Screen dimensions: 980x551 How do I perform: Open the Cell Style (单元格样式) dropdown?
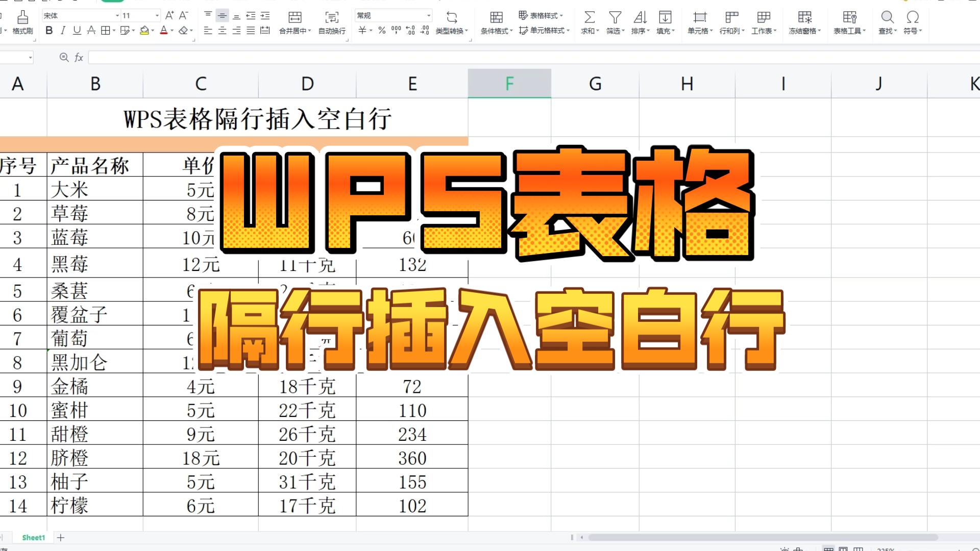(544, 31)
